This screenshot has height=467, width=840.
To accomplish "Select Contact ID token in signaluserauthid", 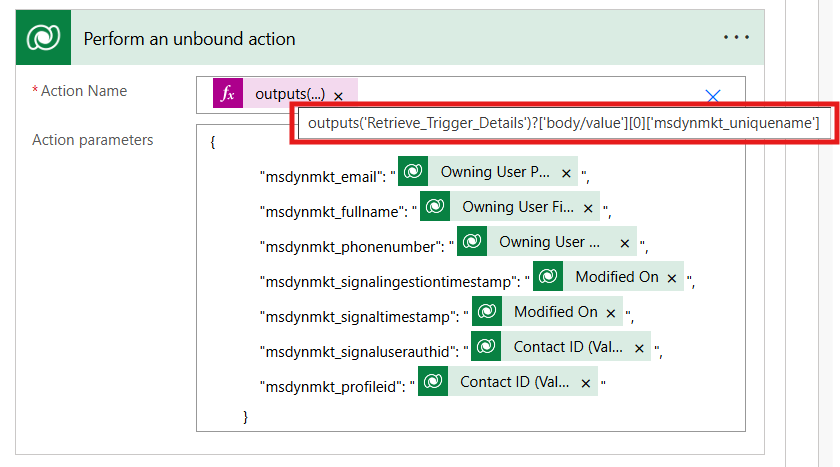I will coord(569,347).
